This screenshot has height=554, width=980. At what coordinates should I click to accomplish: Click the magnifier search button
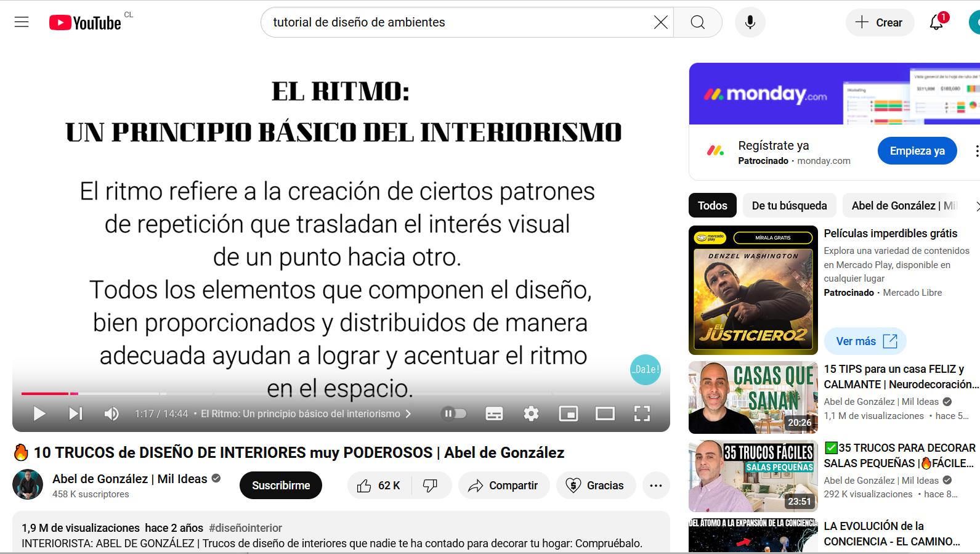click(697, 22)
